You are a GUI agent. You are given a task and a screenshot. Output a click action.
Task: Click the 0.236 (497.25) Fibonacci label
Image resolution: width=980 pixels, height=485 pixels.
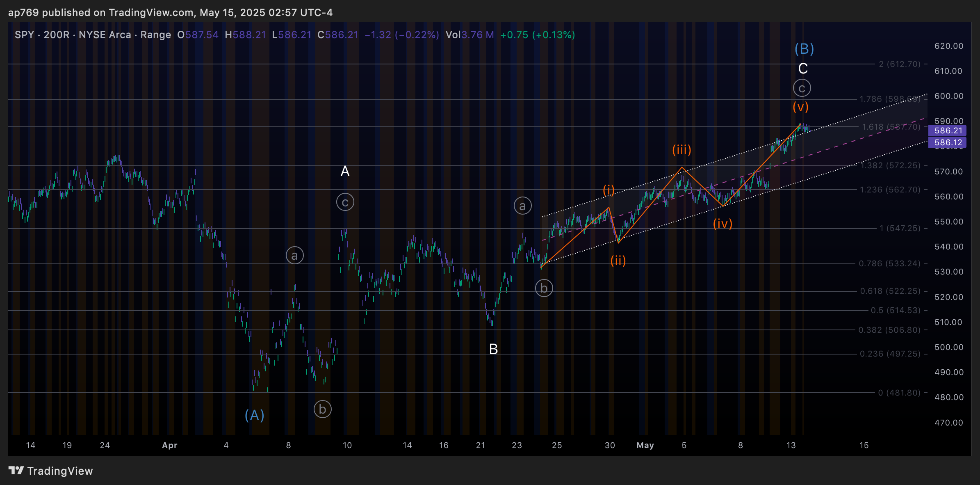pos(890,354)
